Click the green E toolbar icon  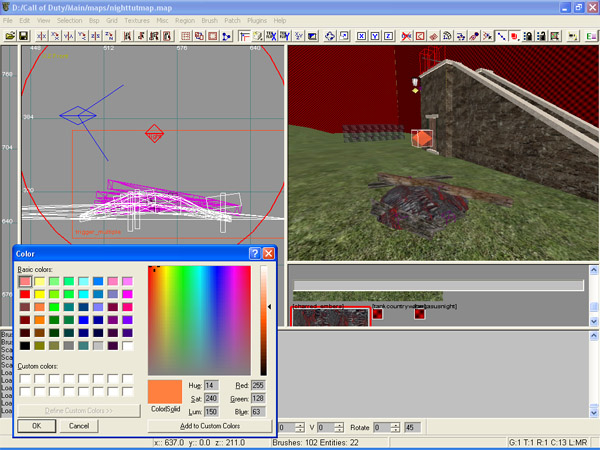click(x=591, y=36)
